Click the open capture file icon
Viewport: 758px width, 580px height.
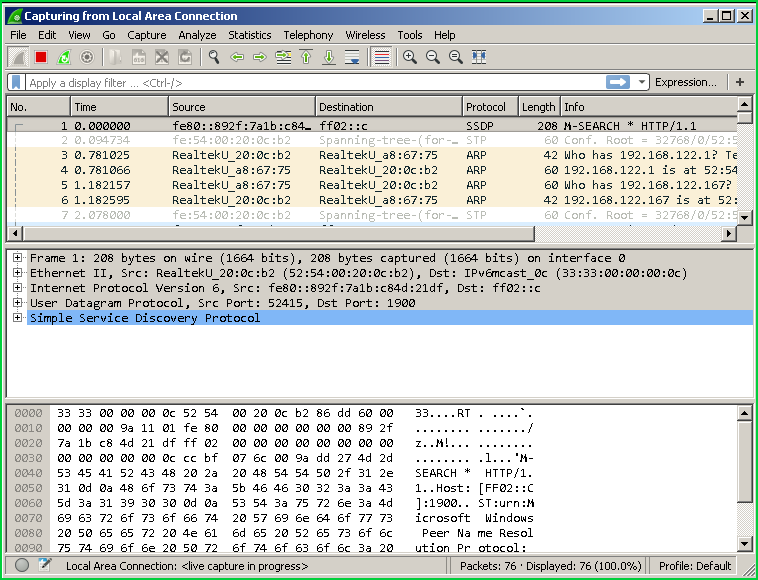[116, 58]
